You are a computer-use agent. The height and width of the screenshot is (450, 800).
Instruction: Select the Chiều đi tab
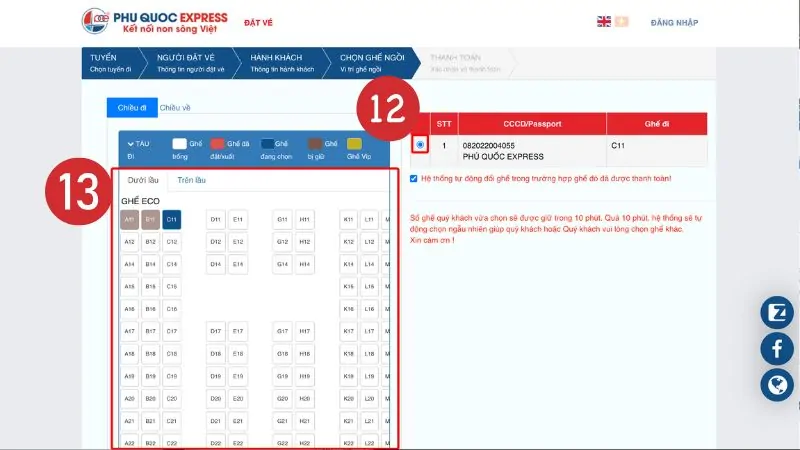pyautogui.click(x=132, y=108)
